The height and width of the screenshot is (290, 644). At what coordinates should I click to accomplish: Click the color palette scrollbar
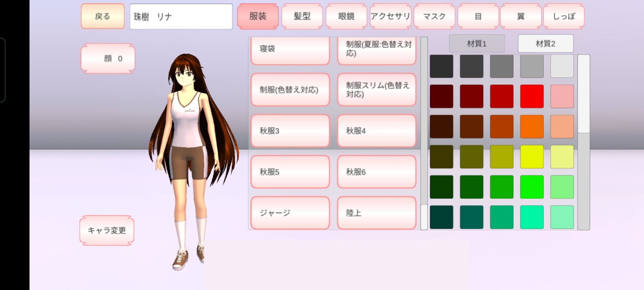point(583,94)
